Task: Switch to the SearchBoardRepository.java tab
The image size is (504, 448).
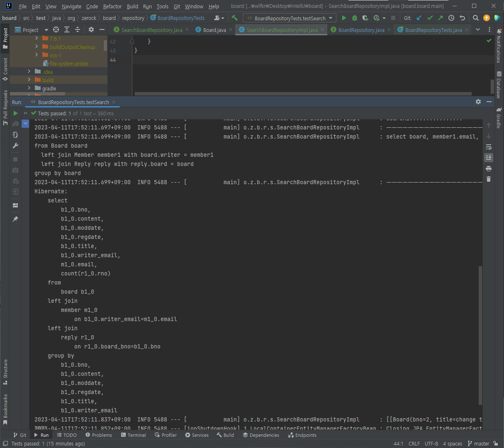Action: click(x=151, y=30)
